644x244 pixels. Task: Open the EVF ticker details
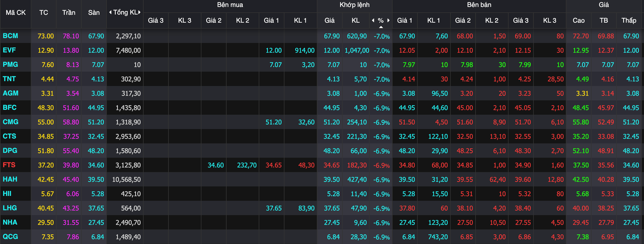pyautogui.click(x=10, y=50)
